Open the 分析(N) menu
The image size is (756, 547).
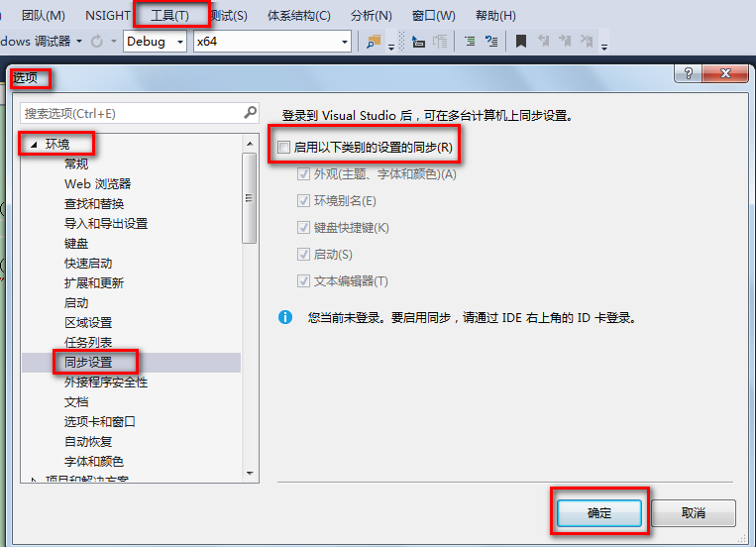(x=372, y=16)
